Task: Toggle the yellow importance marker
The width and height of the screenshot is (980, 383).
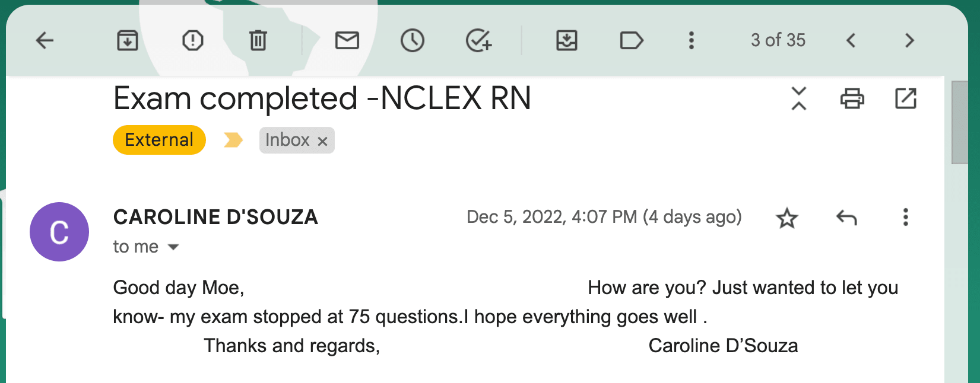Action: [x=233, y=140]
